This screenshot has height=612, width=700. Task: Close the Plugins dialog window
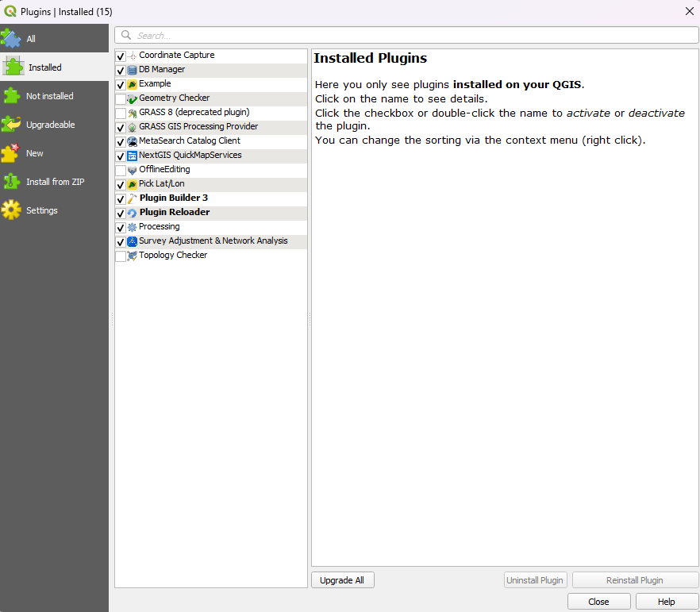[x=689, y=11]
